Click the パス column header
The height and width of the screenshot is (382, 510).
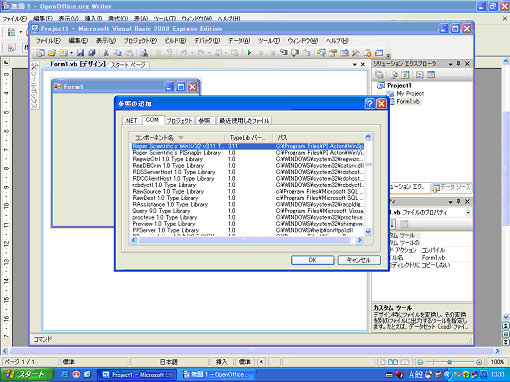click(x=318, y=137)
